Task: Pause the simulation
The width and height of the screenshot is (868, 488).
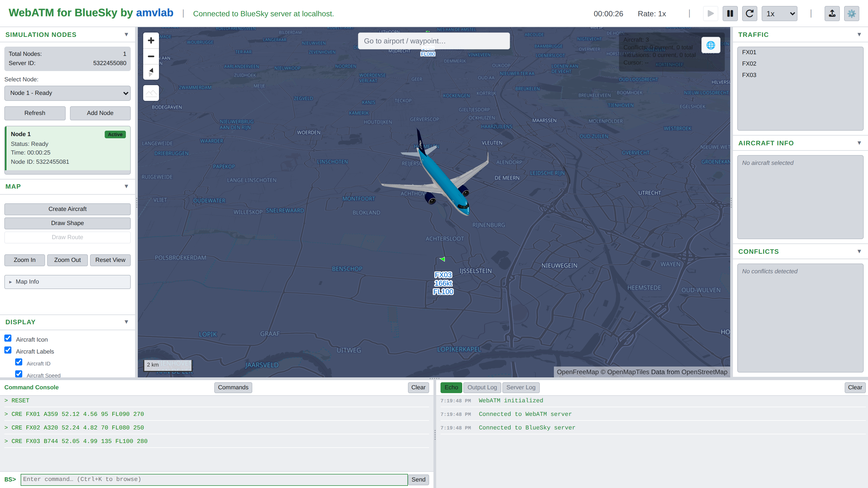Action: point(730,14)
